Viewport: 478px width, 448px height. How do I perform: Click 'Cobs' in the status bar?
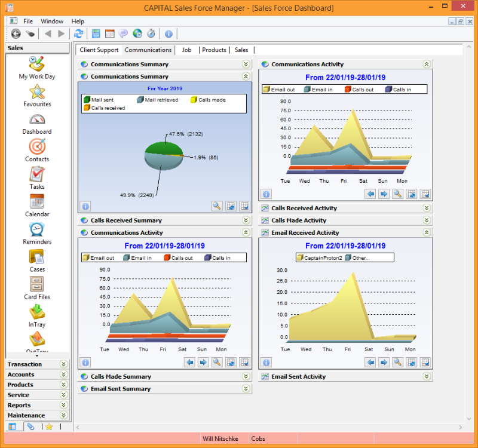[258, 438]
